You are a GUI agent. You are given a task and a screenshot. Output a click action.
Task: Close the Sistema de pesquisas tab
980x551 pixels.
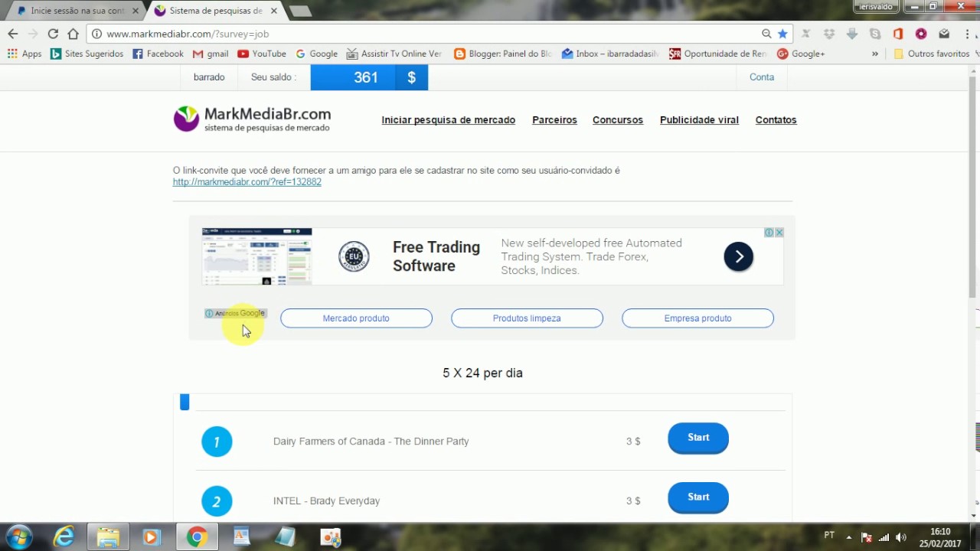[x=274, y=11]
